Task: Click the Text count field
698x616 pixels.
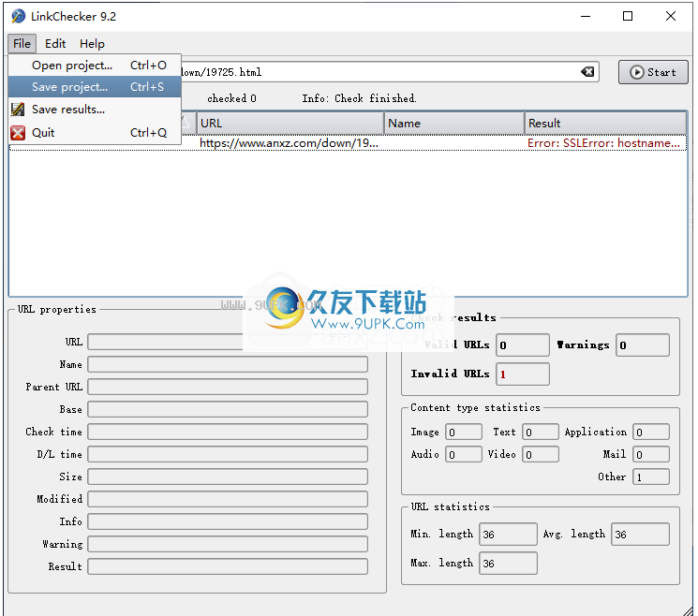Action: pyautogui.click(x=541, y=432)
